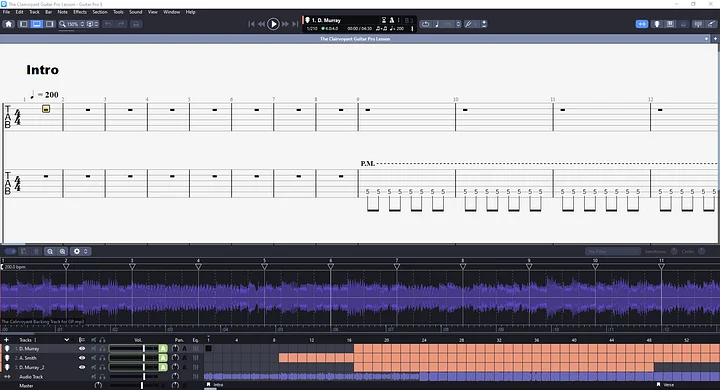720x390 pixels.
Task: Toggle the blue audio track view button
Action: click(641, 24)
